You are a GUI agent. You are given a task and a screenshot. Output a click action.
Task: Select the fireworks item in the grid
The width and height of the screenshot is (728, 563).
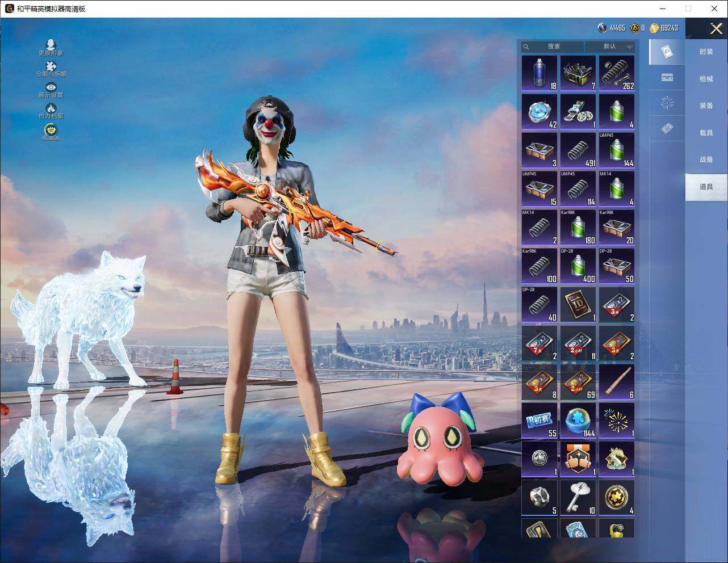click(x=617, y=421)
